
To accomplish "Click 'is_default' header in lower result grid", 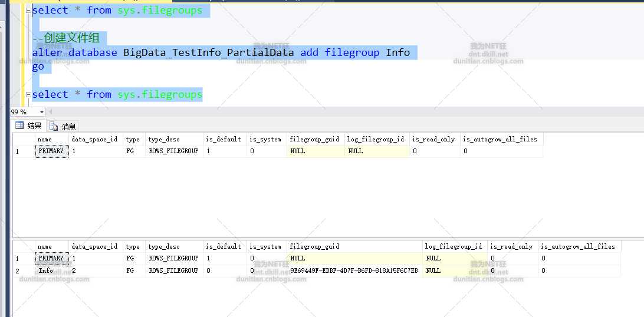I will pyautogui.click(x=225, y=246).
